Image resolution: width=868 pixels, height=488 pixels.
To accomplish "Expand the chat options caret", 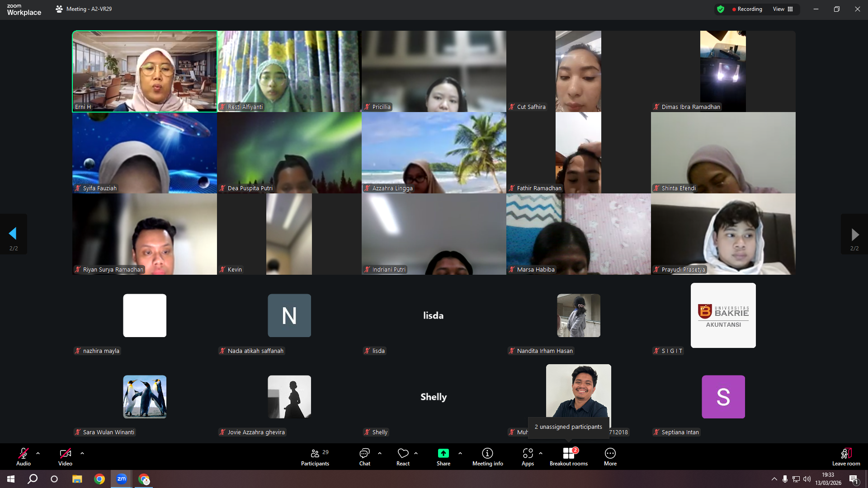I will tap(380, 453).
